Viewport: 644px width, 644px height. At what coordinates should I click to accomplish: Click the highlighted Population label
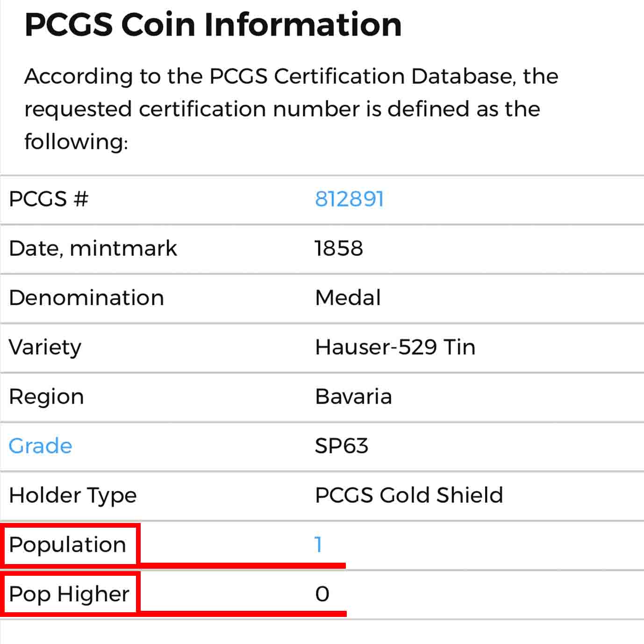(68, 544)
